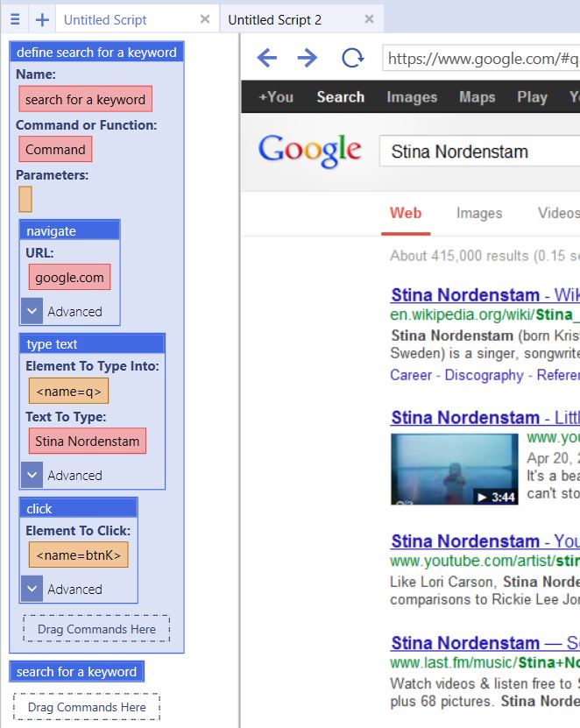
Task: Click the empty Parameters box
Action: point(25,199)
